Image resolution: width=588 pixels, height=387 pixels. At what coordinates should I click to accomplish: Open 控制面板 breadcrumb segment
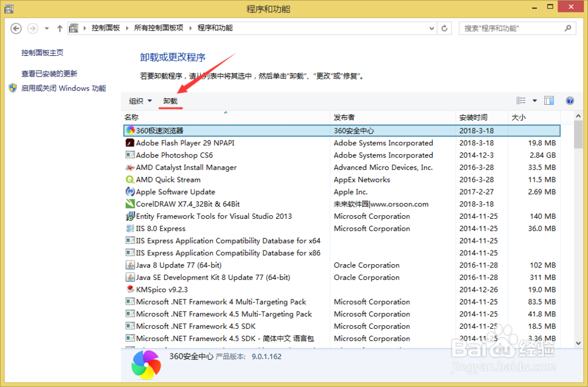click(x=106, y=28)
